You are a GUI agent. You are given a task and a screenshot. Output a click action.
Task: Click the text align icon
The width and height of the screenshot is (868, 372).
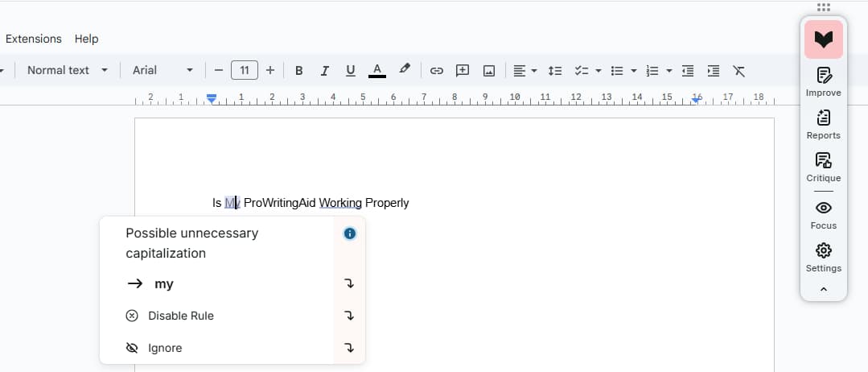click(x=519, y=70)
